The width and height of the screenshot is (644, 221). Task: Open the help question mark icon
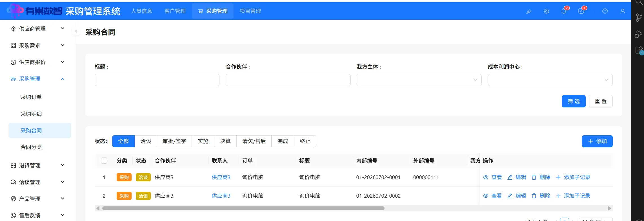[605, 11]
